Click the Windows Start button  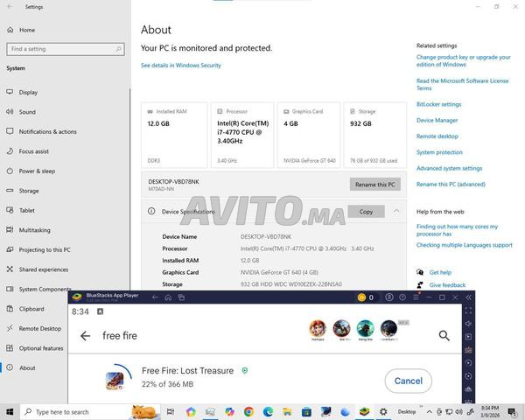point(10,411)
